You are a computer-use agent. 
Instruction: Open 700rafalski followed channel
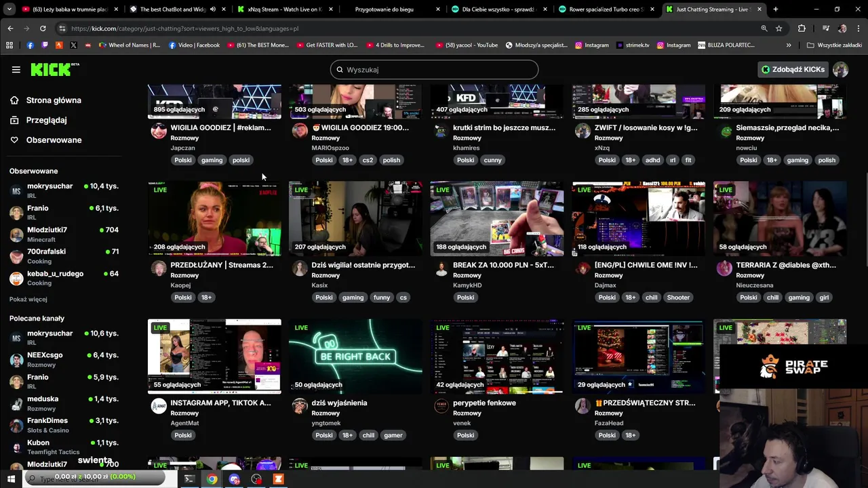(64, 256)
